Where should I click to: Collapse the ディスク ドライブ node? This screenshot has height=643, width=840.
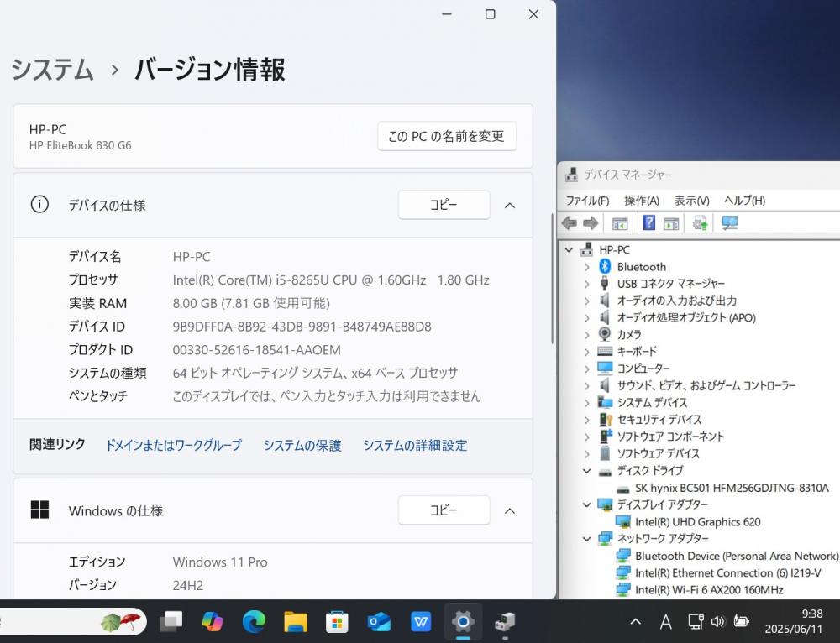pyautogui.click(x=587, y=471)
